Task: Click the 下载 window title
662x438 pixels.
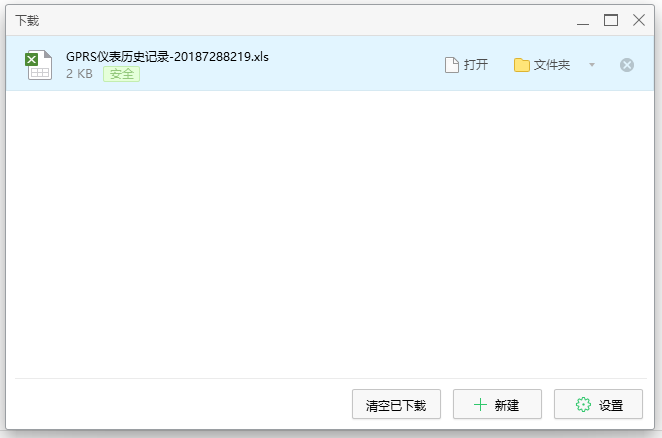Action: click(x=27, y=20)
